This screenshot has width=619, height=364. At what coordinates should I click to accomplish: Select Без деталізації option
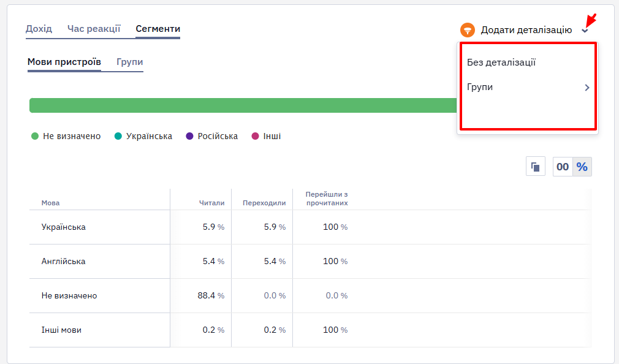(x=501, y=63)
